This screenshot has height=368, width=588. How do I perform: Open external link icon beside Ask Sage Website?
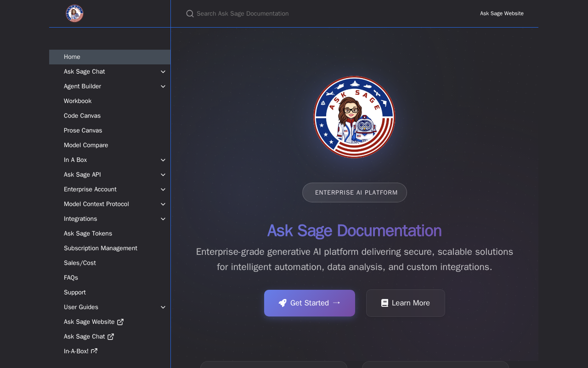[120, 322]
